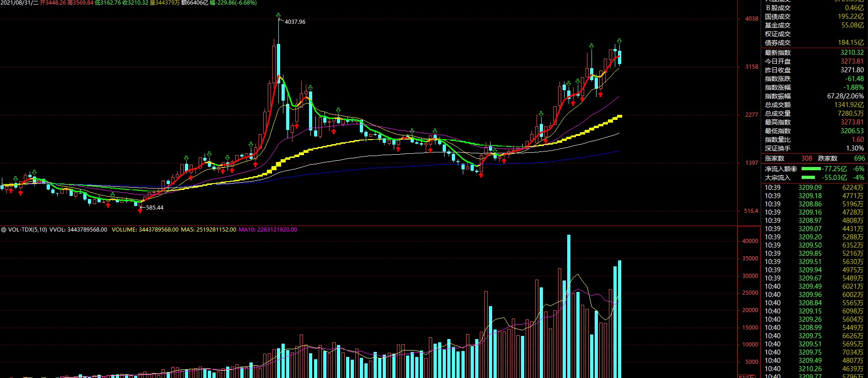Select the 最低指数 3206.53 row

click(814, 131)
